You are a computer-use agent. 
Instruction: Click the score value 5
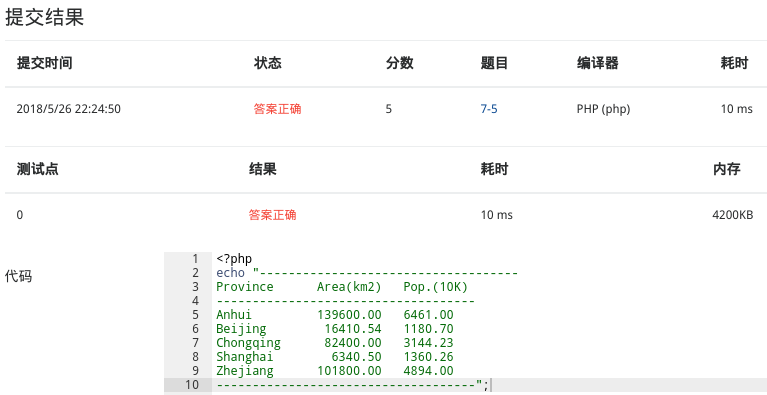388,109
